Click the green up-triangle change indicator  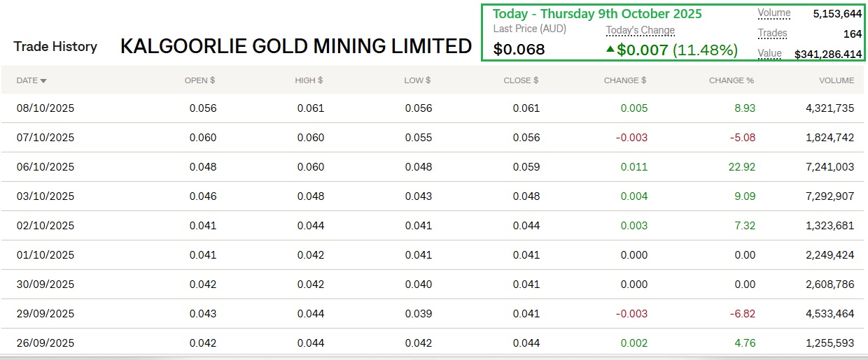pos(610,50)
